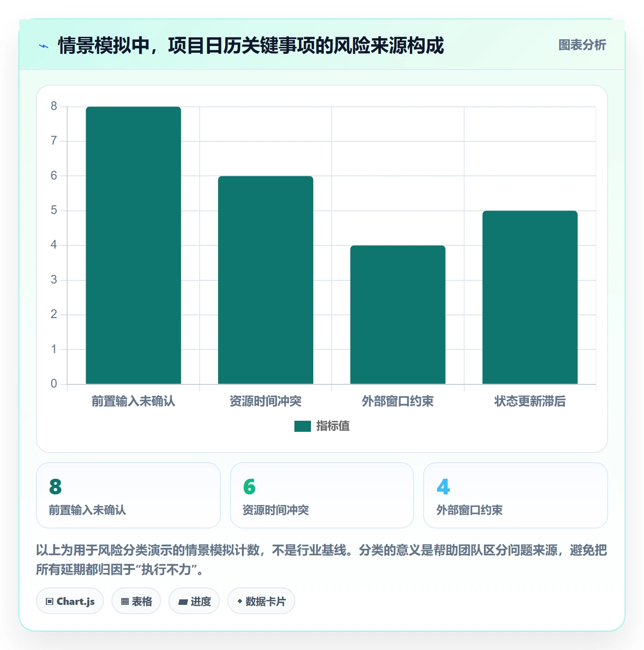
Task: Click the 表格 tag chip
Action: coord(136,601)
